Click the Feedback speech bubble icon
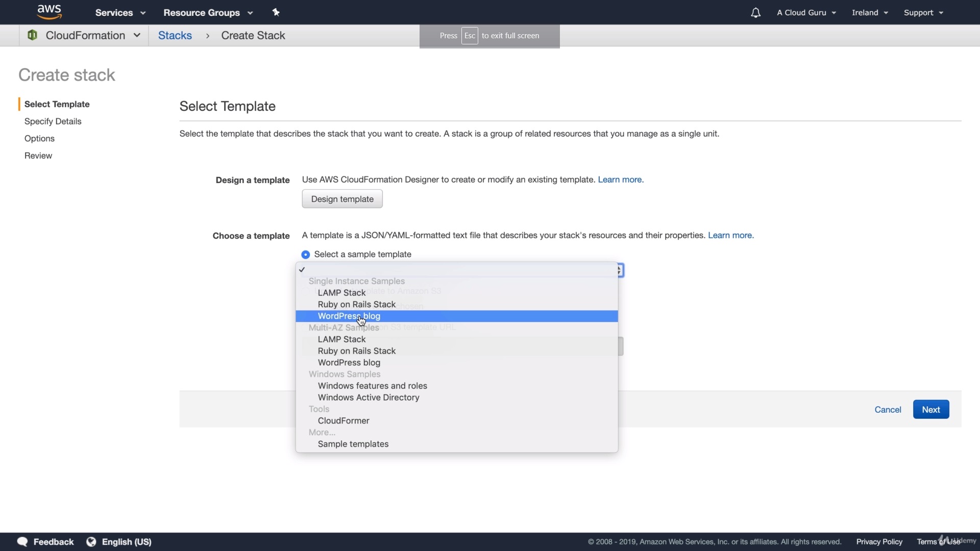The height and width of the screenshot is (551, 980). click(x=22, y=541)
